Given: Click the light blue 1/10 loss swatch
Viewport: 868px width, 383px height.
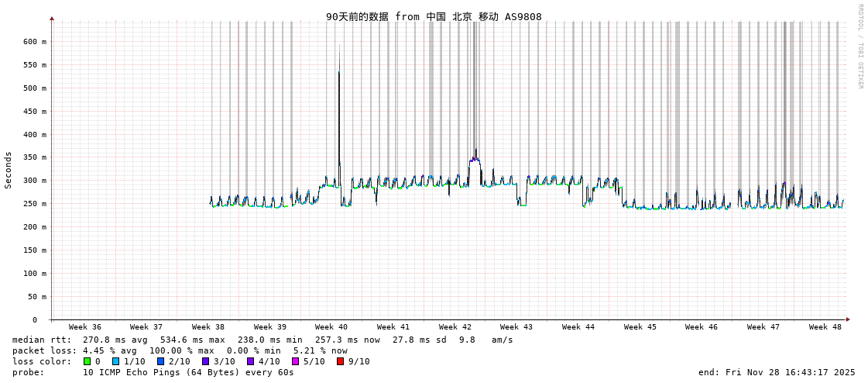Looking at the screenshot, I should pyautogui.click(x=115, y=361).
